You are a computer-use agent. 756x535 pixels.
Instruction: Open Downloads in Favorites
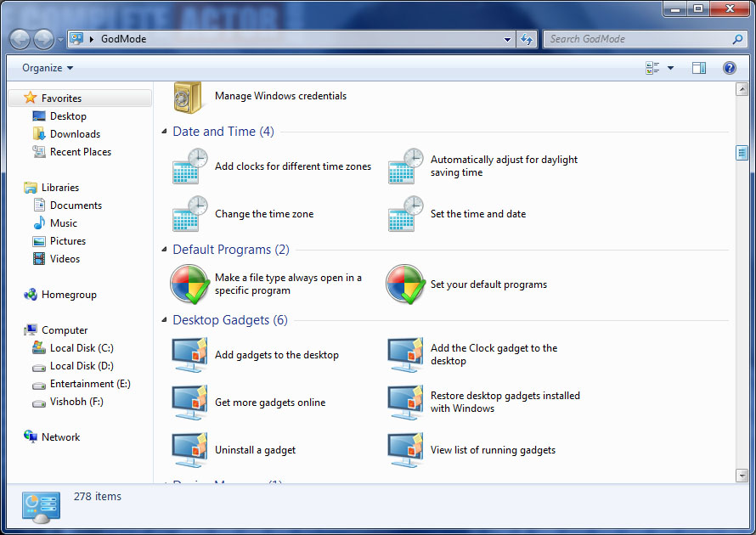click(75, 134)
